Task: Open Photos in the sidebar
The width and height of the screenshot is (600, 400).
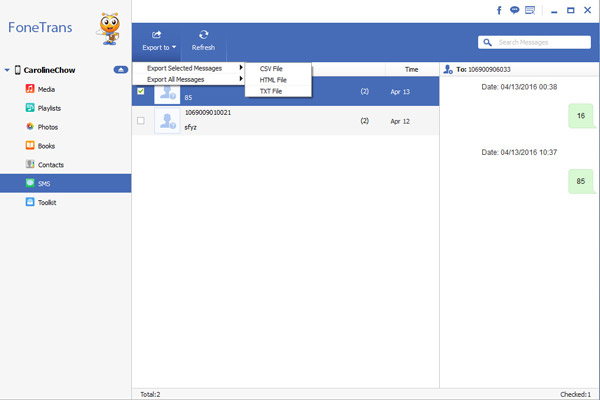Action: click(48, 127)
